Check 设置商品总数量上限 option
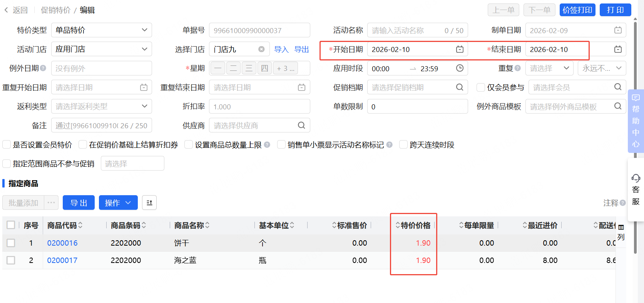Image resolution: width=644 pixels, height=303 pixels. pyautogui.click(x=189, y=144)
